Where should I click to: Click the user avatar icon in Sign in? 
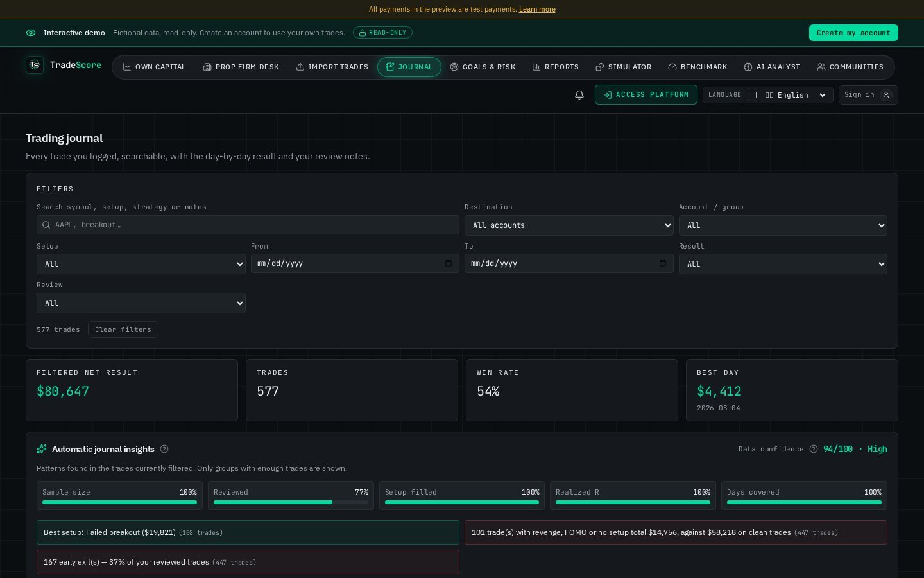886,95
